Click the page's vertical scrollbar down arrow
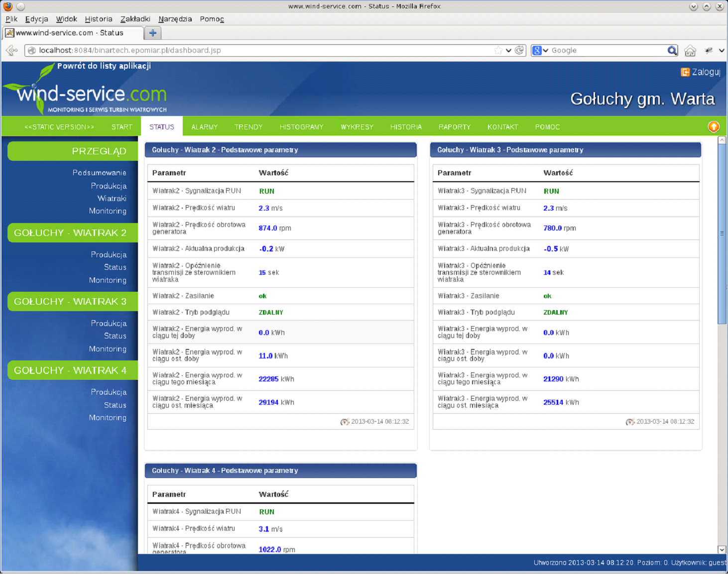Viewport: 728px width, 574px height. click(x=722, y=550)
